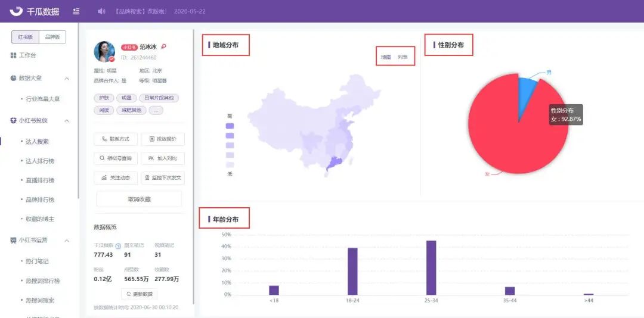Expand more tags with the … pill
The height and width of the screenshot is (318, 644).
pyautogui.click(x=156, y=110)
